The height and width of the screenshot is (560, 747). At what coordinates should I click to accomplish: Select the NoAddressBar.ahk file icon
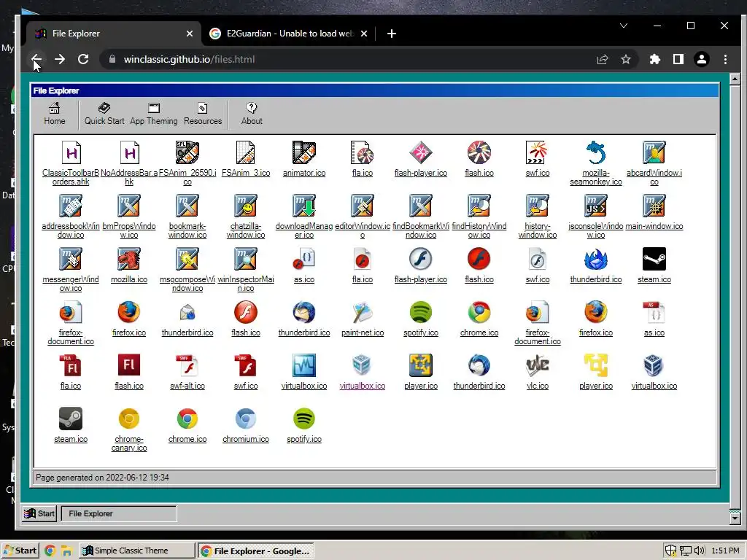129,153
